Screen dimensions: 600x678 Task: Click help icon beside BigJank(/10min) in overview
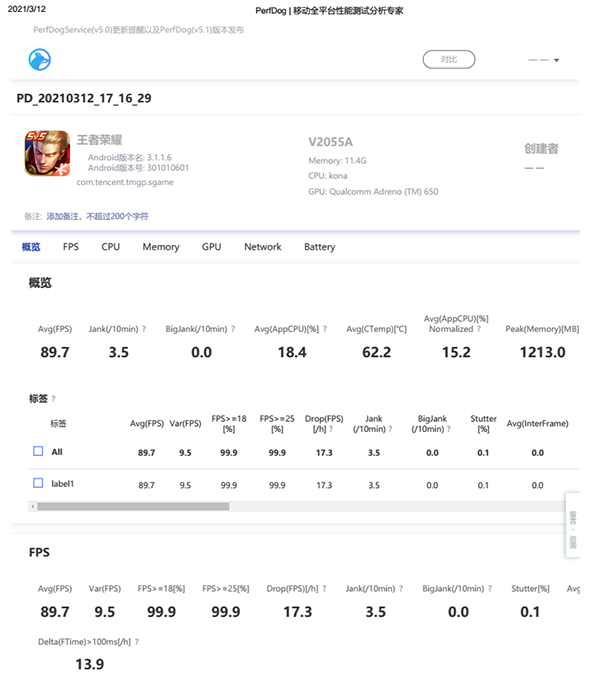[232, 329]
